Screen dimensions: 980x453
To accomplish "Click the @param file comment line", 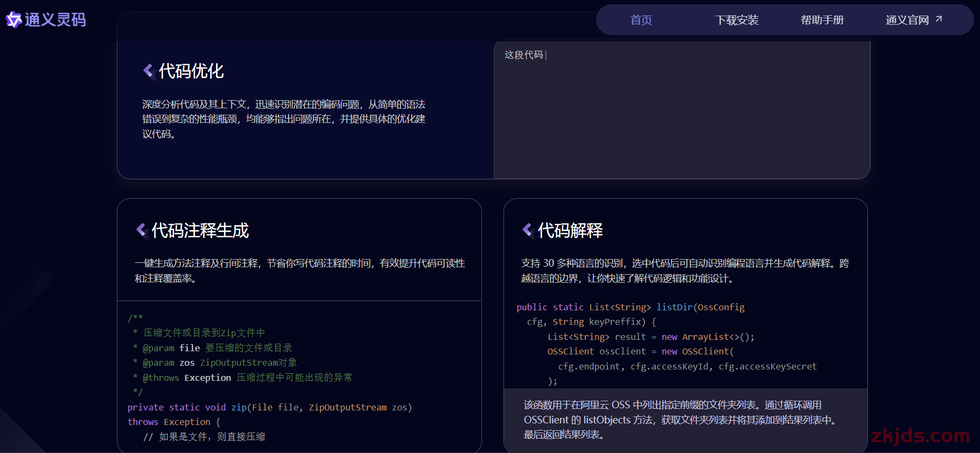I will click(212, 348).
